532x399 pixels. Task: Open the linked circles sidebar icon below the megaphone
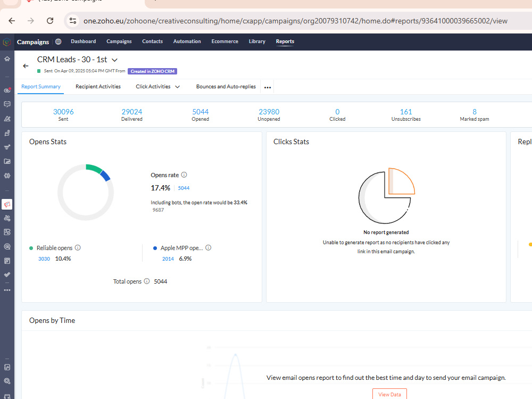tap(7, 219)
